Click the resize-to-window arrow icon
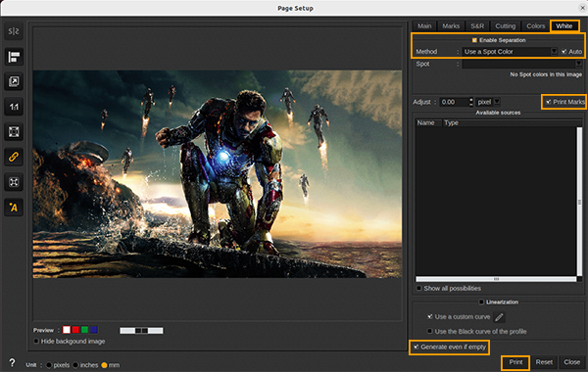Viewport: 588px width, 372px height. [x=14, y=81]
